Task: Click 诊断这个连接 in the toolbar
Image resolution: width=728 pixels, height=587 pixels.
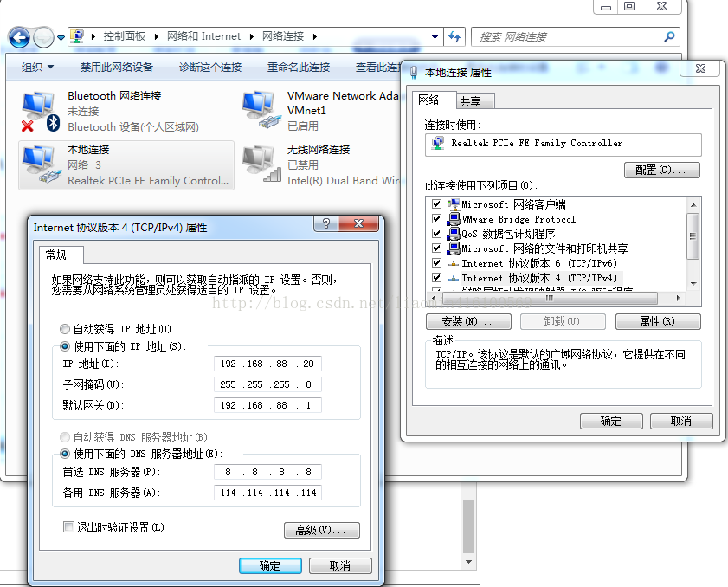Action: [210, 68]
